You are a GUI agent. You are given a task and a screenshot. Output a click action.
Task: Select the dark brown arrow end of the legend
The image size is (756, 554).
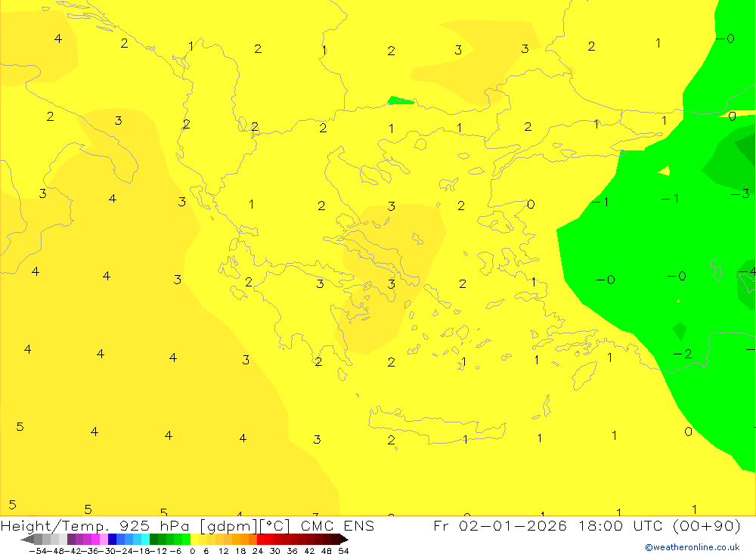[344, 539]
